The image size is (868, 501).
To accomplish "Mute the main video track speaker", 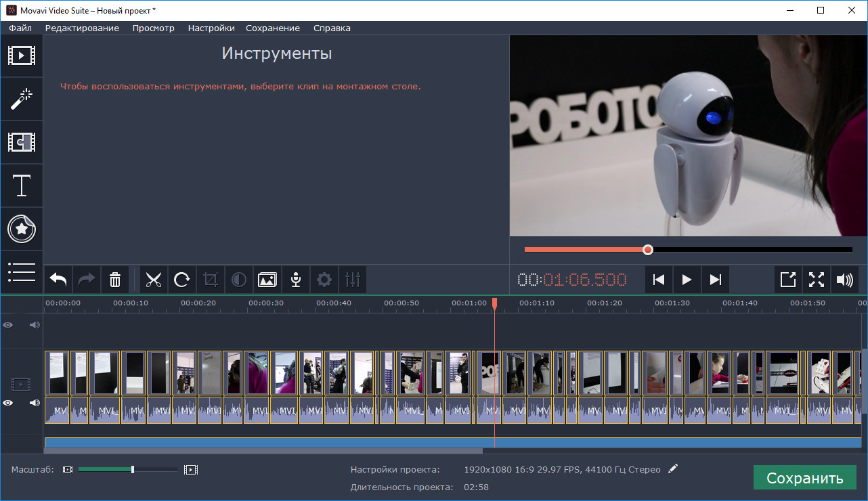I will (x=35, y=403).
